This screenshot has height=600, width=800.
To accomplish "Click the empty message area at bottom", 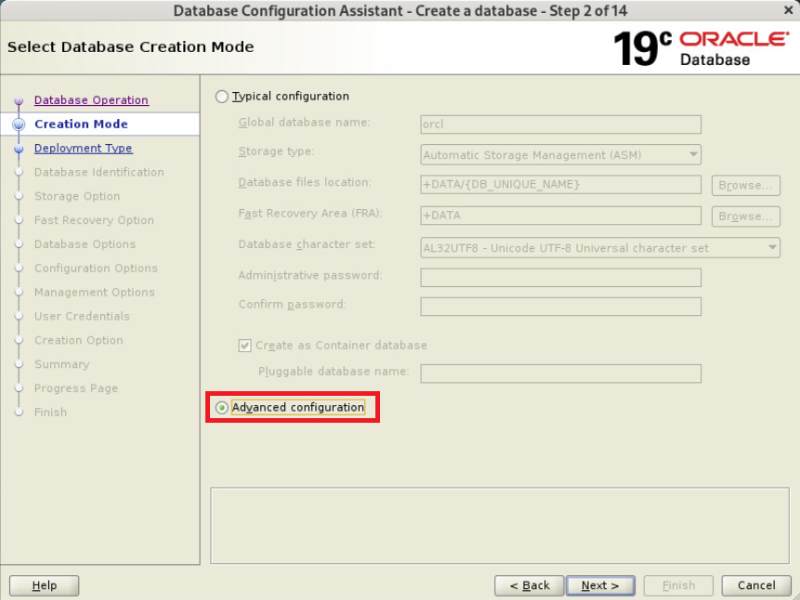I will click(x=499, y=526).
